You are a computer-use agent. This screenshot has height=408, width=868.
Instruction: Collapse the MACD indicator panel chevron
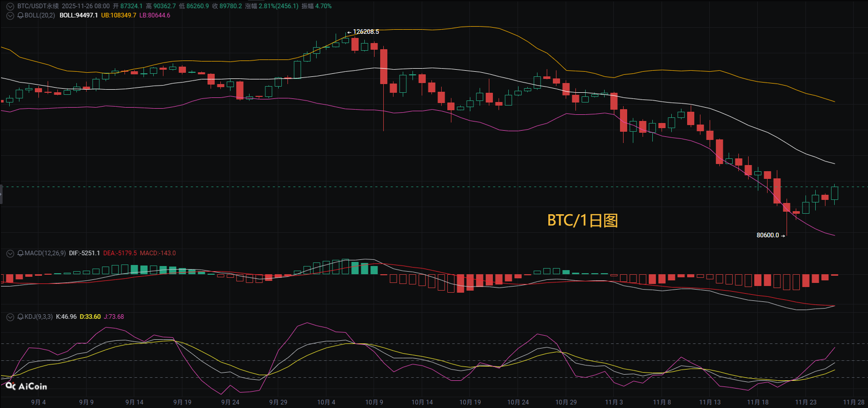[x=10, y=253]
